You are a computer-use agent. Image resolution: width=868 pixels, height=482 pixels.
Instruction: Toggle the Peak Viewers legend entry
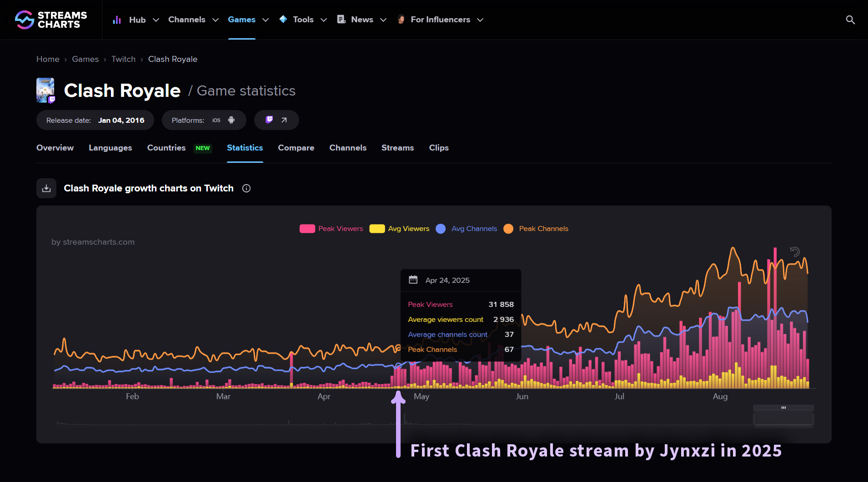click(x=331, y=229)
